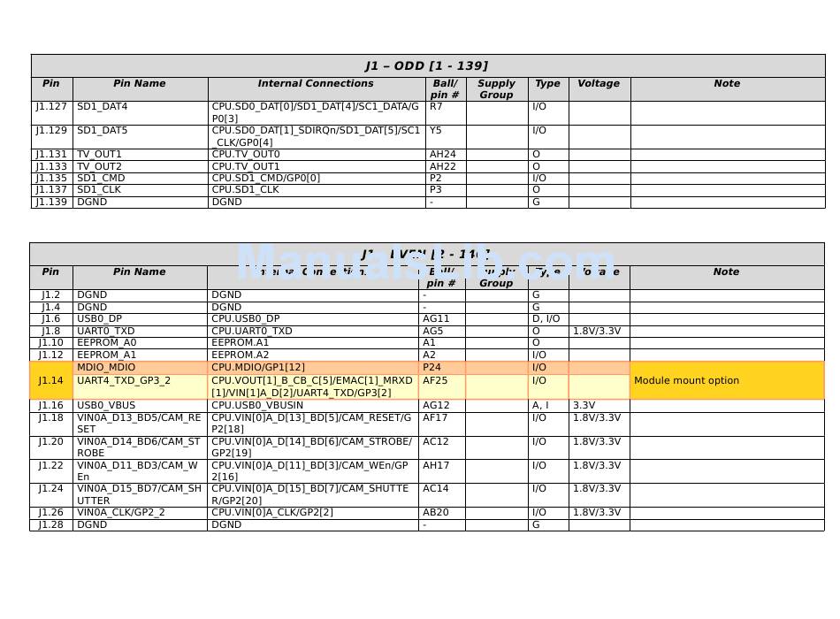Click ball number "AG11"
The image size is (840, 619).
click(436, 319)
